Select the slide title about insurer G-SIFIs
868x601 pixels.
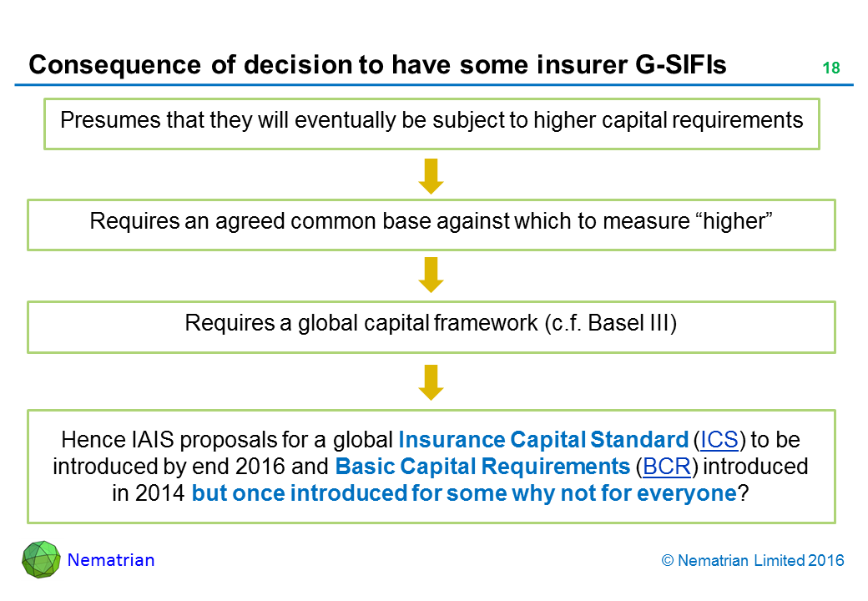tap(377, 65)
